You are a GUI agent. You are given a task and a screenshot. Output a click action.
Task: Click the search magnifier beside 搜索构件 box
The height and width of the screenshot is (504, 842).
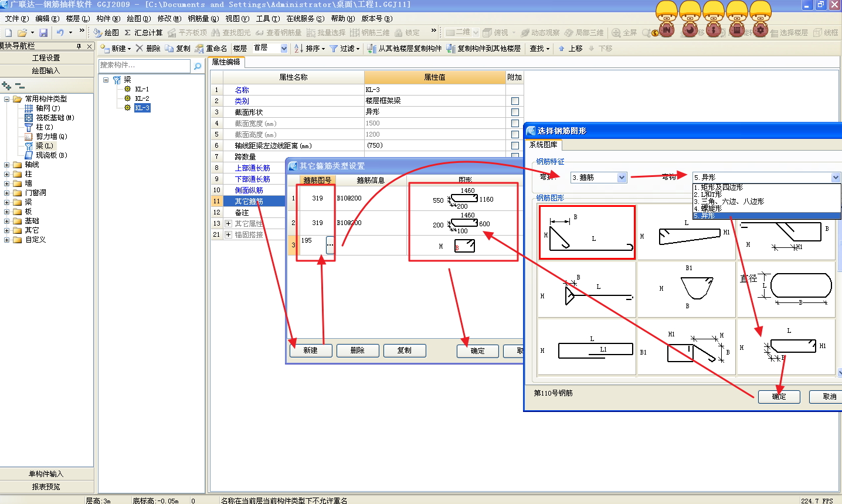[x=198, y=66]
